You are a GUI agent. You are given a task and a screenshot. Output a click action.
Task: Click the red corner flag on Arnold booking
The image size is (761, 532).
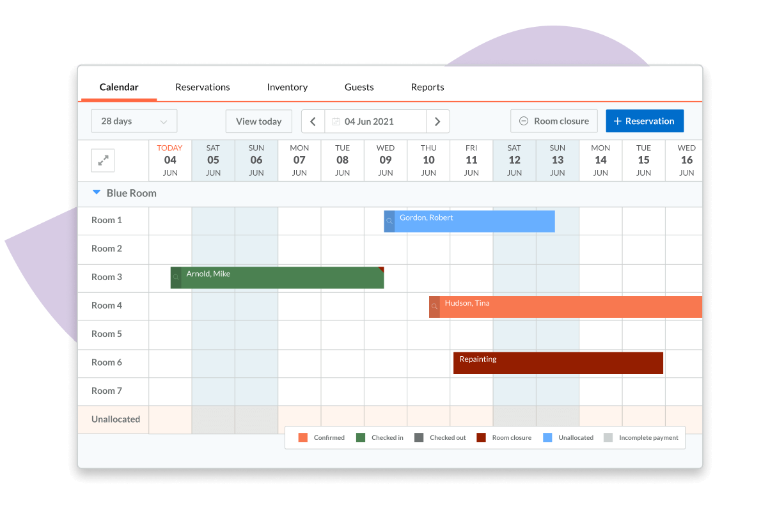(381, 269)
